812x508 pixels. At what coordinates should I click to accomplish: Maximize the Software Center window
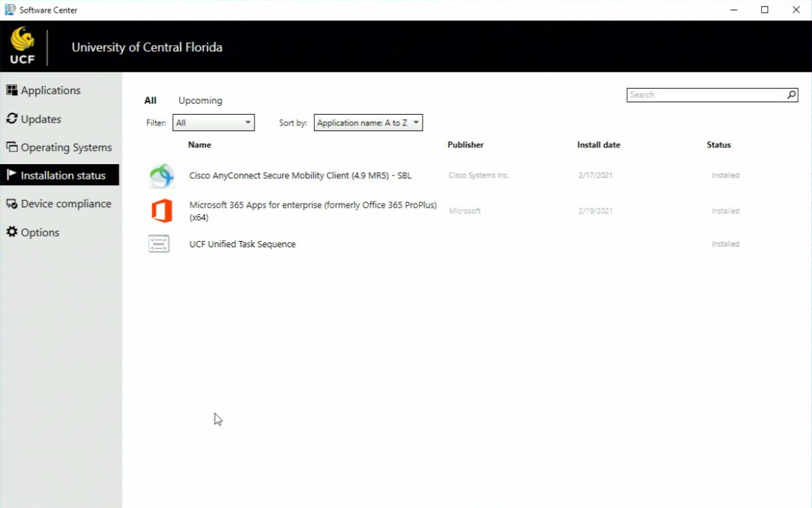tap(764, 10)
